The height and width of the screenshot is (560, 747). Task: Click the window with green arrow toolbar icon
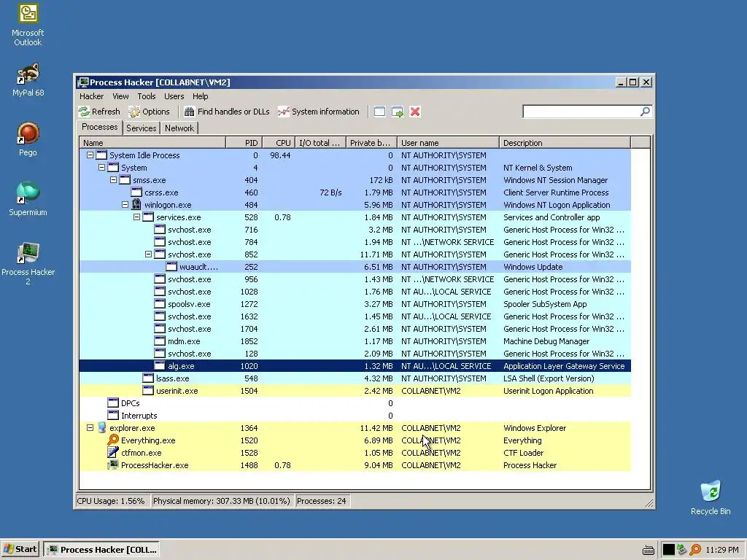point(398,112)
